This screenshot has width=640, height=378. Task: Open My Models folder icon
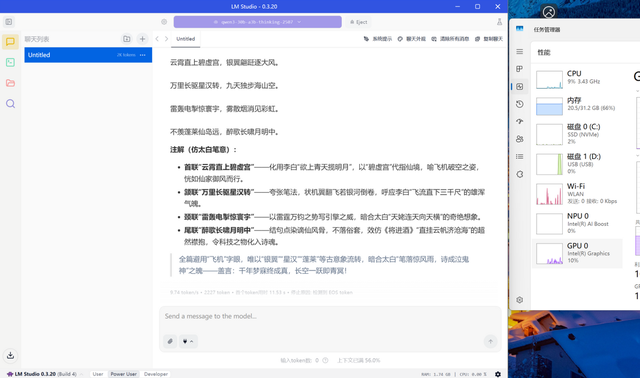10,83
